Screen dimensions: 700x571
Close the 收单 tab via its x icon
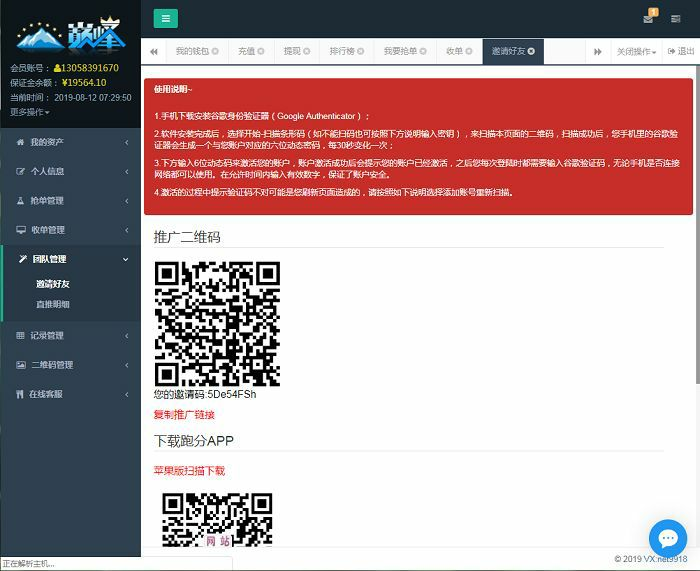point(469,51)
